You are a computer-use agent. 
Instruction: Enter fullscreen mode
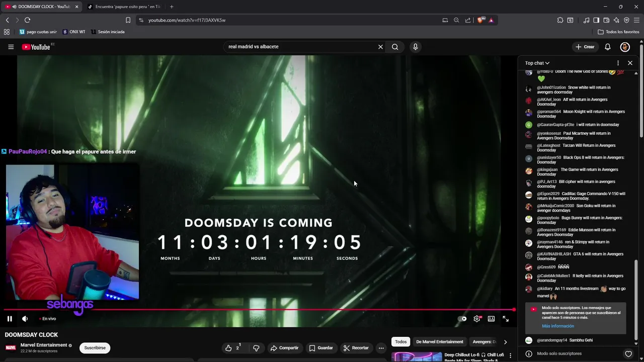[x=506, y=319]
